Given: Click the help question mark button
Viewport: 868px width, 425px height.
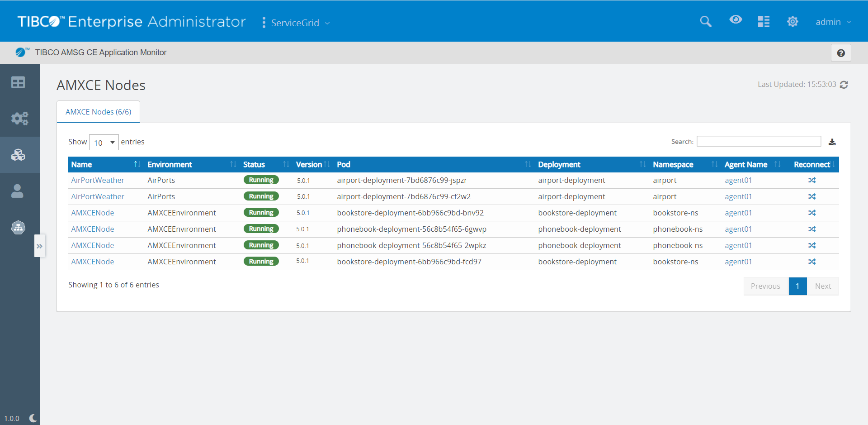Looking at the screenshot, I should 841,53.
